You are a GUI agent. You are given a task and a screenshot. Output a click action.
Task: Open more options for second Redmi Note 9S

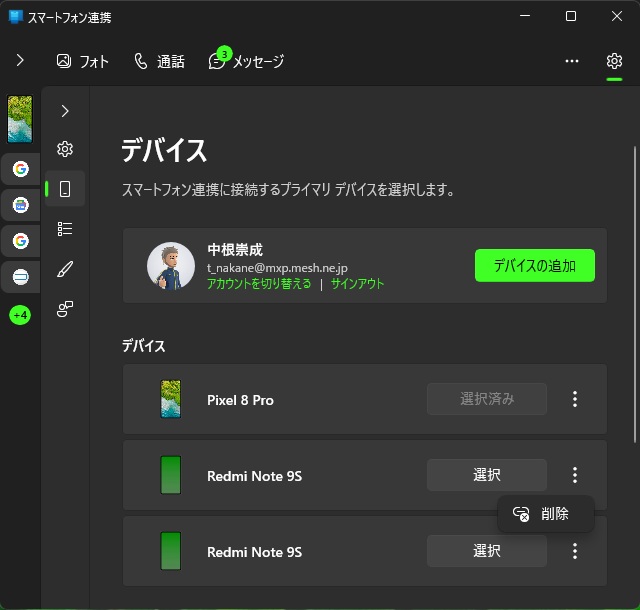pyautogui.click(x=575, y=551)
